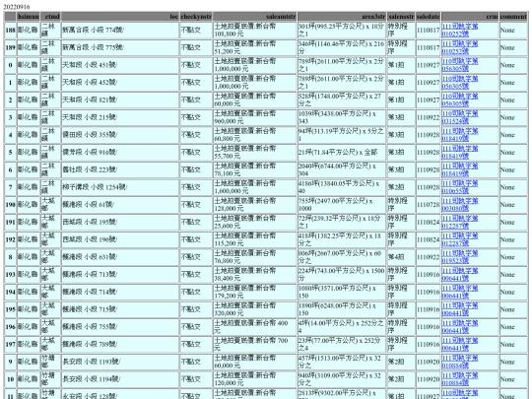Click the sale amount cell 320,000 元
Screen dimensions: 532x399
coord(255,309)
